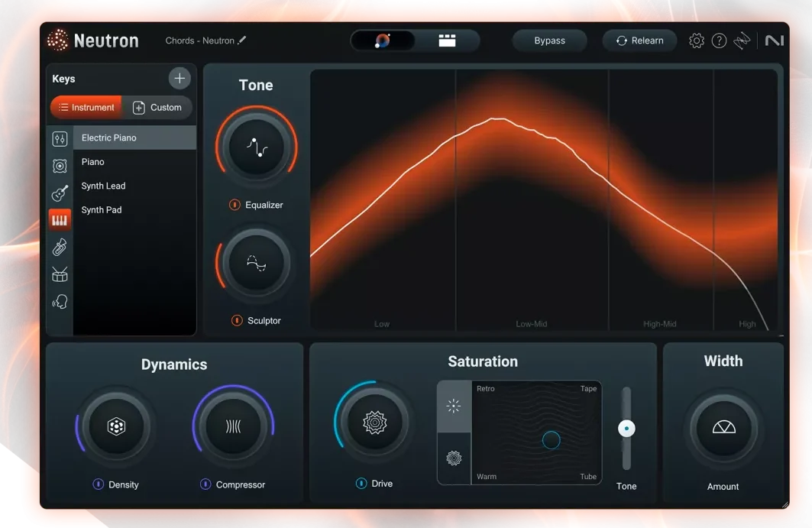Switch to detailed modules view icon

(447, 40)
